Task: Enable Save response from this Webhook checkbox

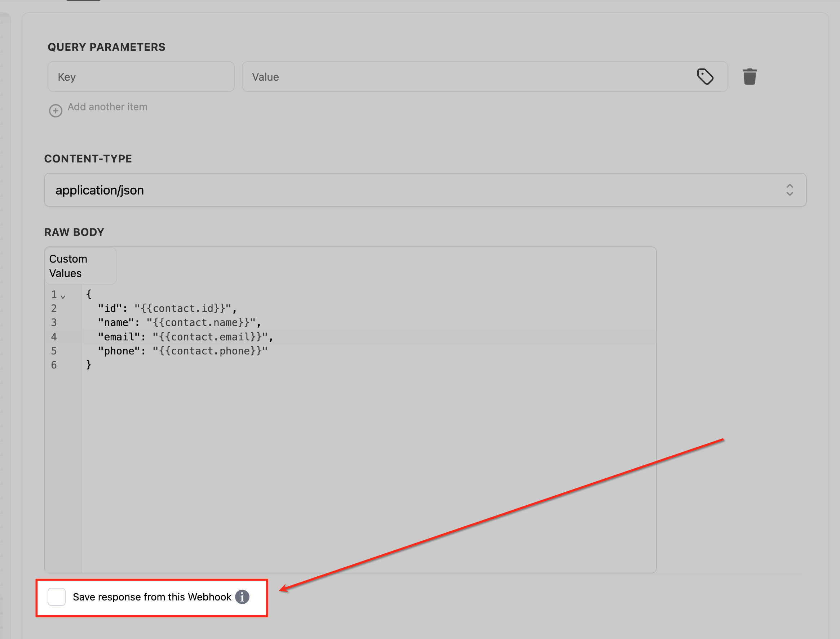Action: pos(57,597)
